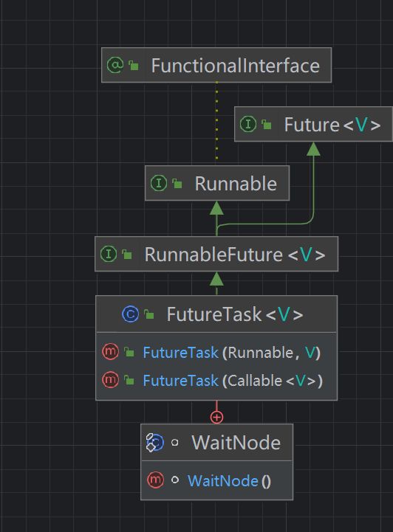Click the class icon on FutureTask<V> header
The width and height of the screenshot is (393, 532).
pos(131,314)
